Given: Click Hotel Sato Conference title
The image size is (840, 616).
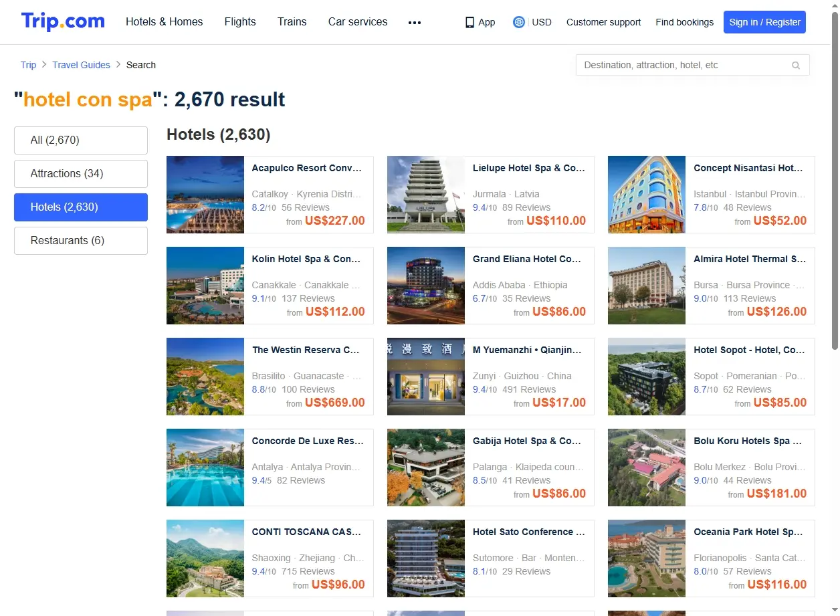Looking at the screenshot, I should (529, 532).
